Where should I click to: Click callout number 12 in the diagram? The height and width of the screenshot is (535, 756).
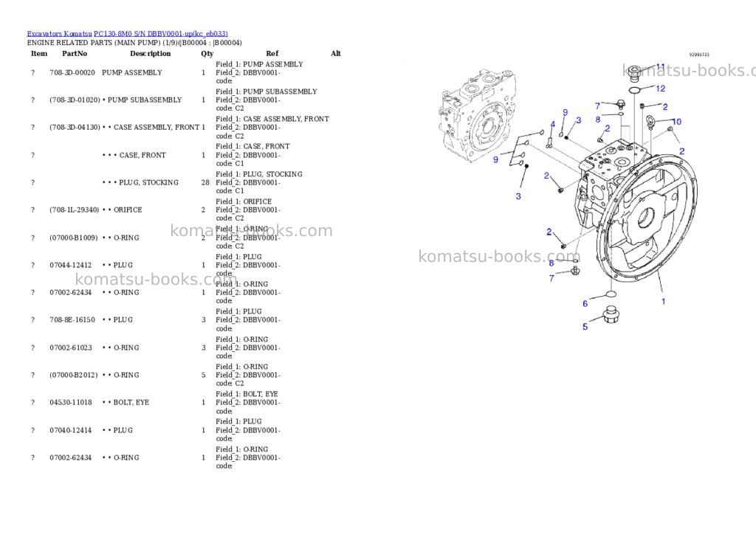661,89
